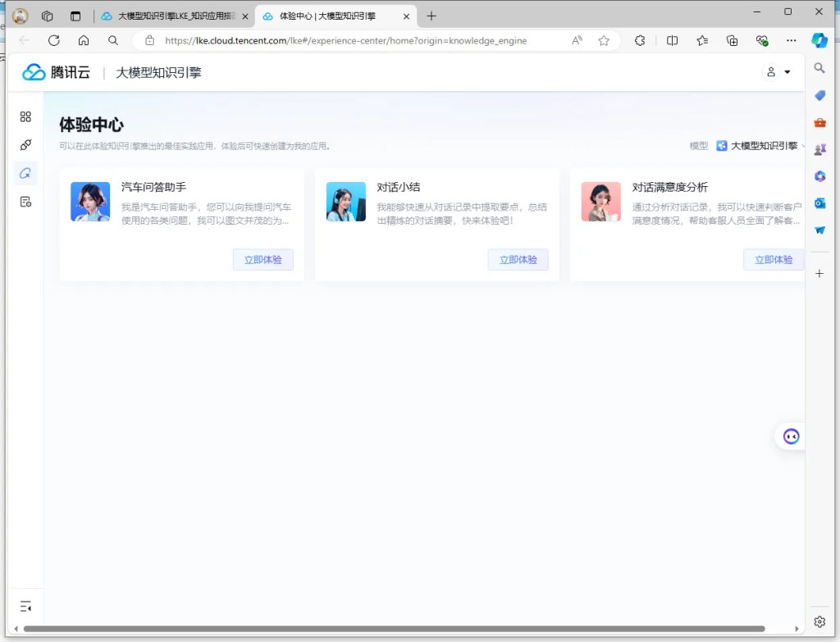Open a new browser tab
Image resolution: width=840 pixels, height=642 pixels.
(x=431, y=16)
